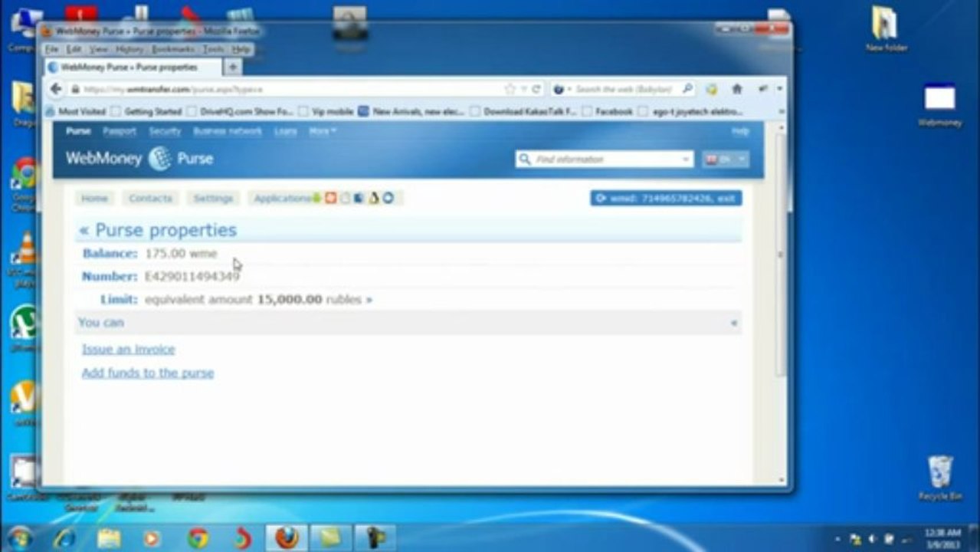The width and height of the screenshot is (980, 552).
Task: Go back via the Purse properties heading link
Action: (158, 230)
